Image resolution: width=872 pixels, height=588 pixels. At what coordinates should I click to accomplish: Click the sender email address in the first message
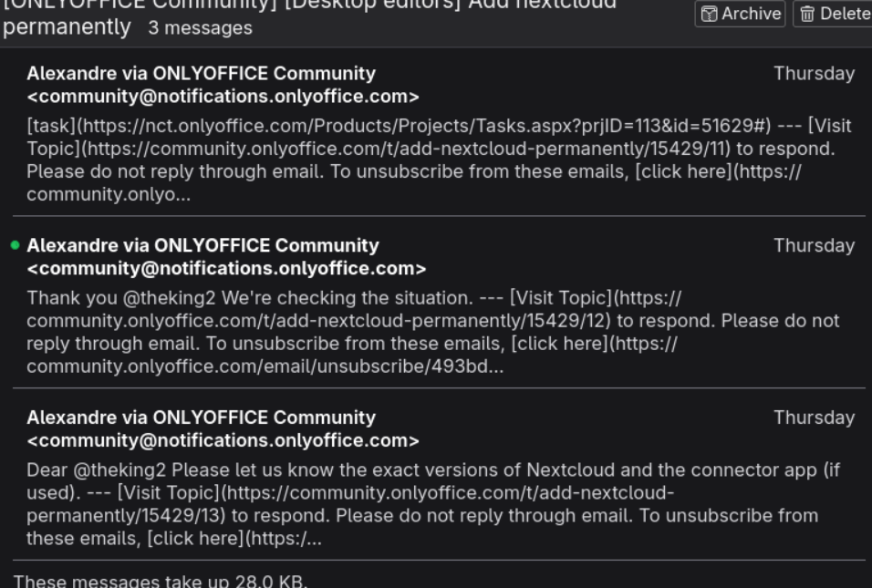pyautogui.click(x=223, y=97)
